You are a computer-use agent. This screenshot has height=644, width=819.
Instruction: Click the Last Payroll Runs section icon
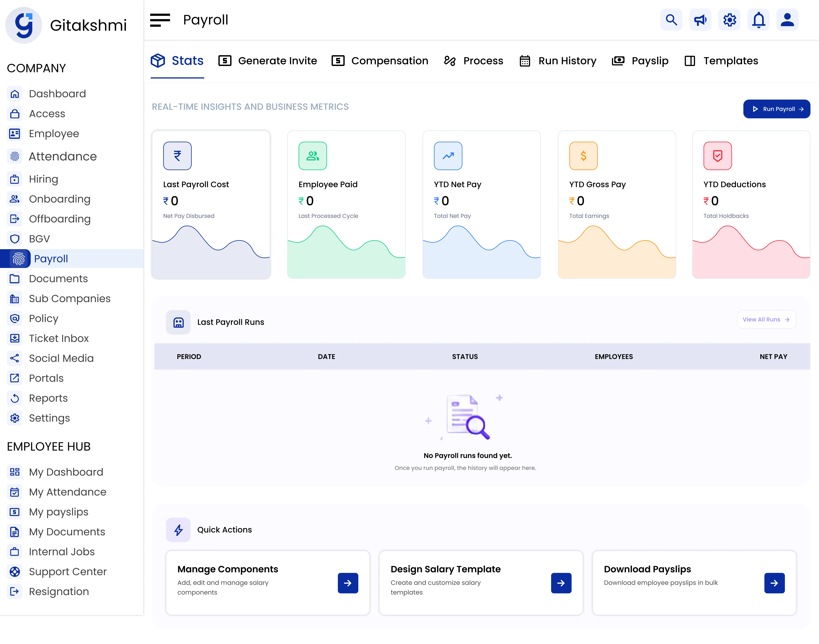[178, 322]
